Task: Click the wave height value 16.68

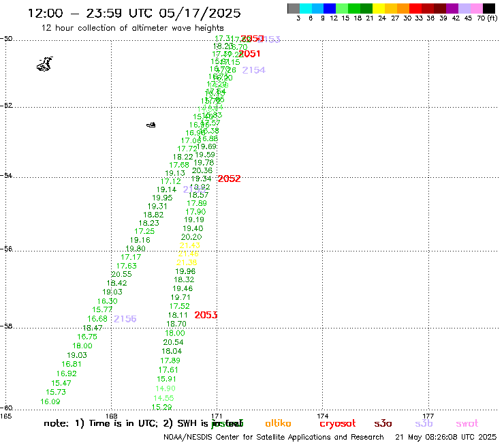Action: pos(97,319)
